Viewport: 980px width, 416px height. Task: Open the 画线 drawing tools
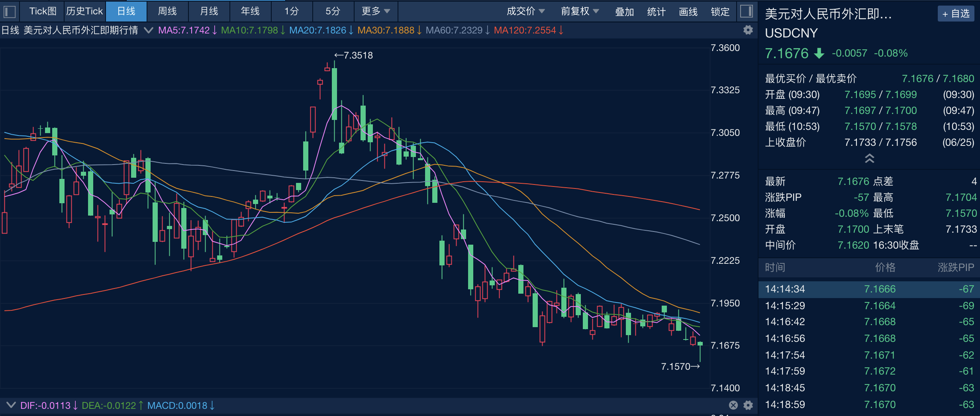688,11
